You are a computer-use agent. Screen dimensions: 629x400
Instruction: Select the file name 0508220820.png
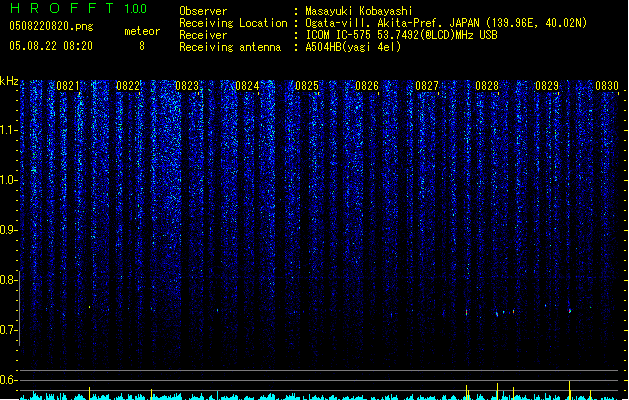(51, 26)
